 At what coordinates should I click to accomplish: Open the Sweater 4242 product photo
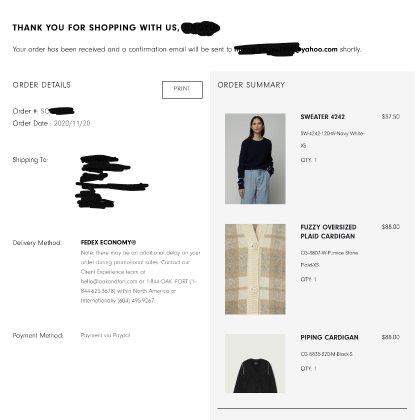click(255, 158)
